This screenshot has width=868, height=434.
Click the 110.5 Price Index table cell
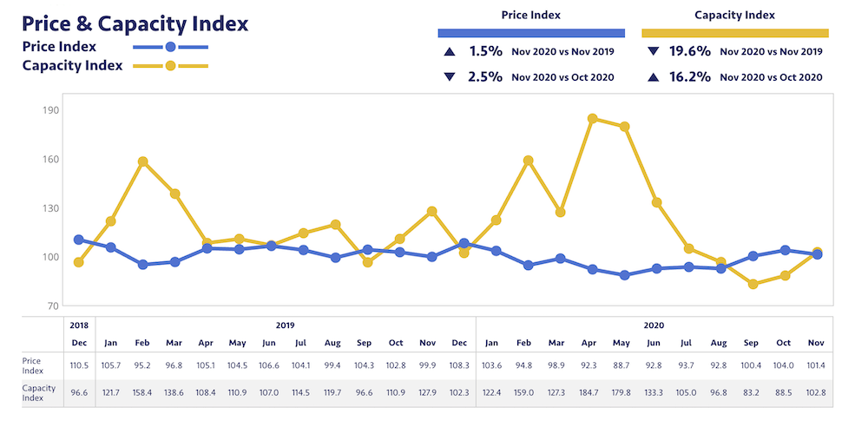(78, 365)
